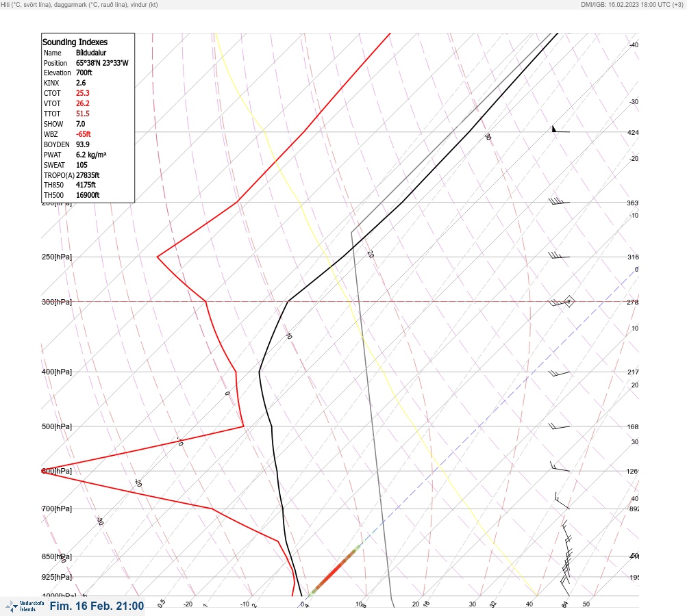Viewport: 687px width, 616px height.
Task: Click the '400[hPa]' pressure label
Action: [57, 372]
